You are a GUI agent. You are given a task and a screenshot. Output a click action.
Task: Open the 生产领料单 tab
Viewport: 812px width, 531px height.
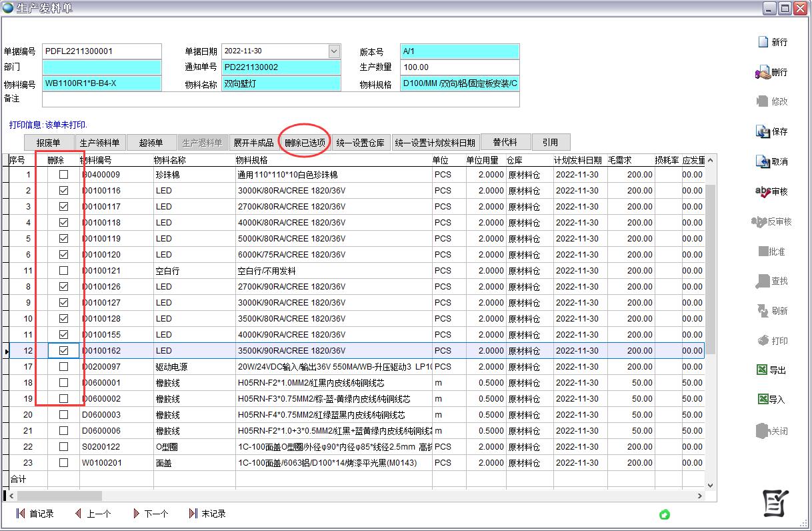click(x=99, y=143)
